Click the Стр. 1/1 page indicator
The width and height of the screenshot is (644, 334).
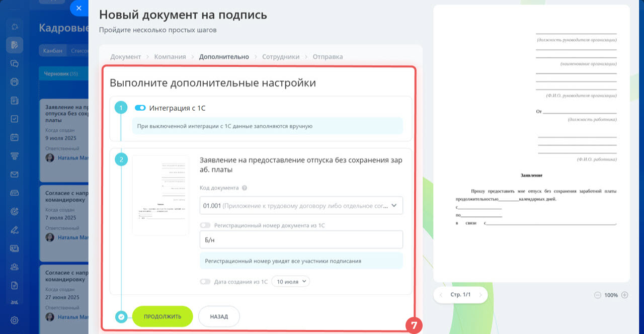click(460, 295)
